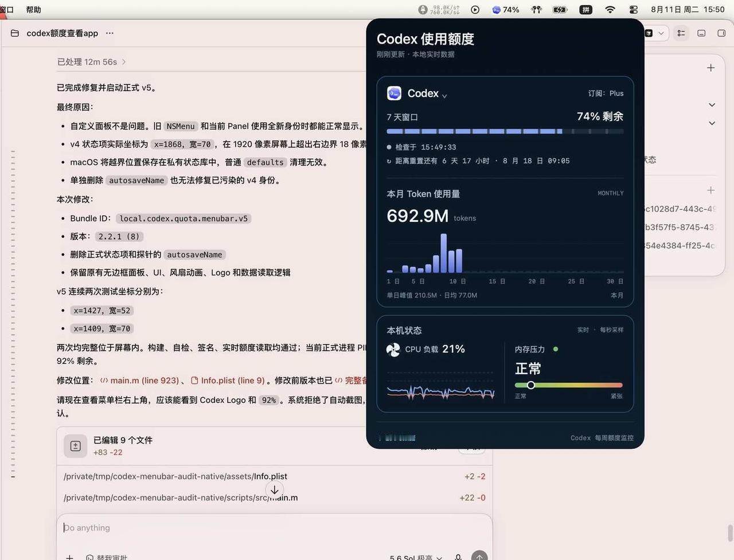Viewport: 734px width, 560px height.
Task: Click the MONTHLY label in the token card
Action: 611,193
